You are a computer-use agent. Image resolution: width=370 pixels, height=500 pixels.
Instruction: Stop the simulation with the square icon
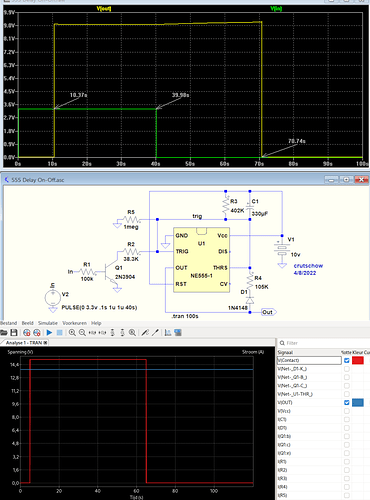coord(59,332)
